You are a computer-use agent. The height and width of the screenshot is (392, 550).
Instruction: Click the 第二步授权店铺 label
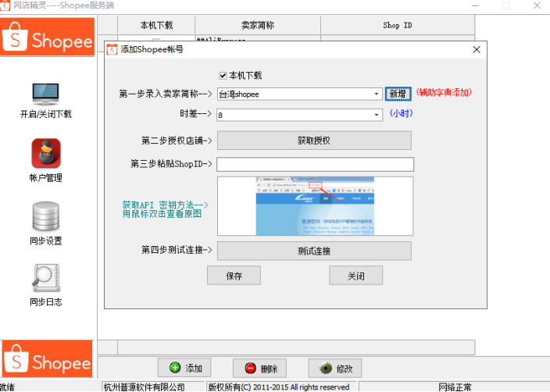click(177, 141)
